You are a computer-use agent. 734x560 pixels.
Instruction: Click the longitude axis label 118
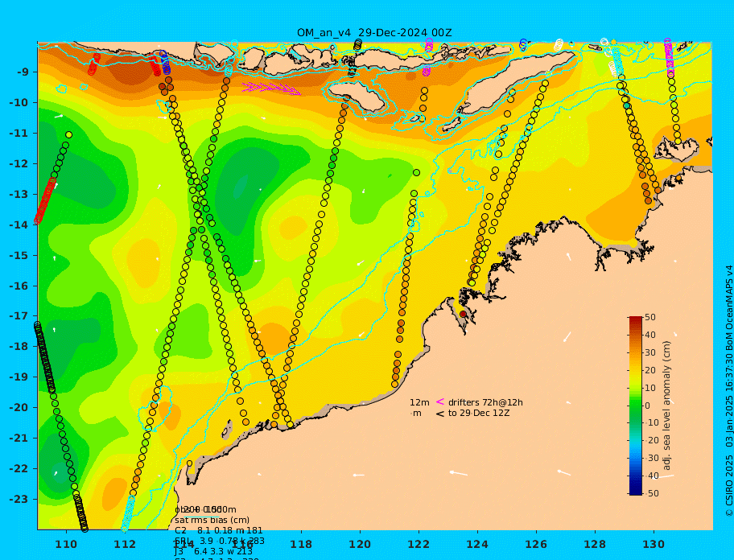point(301,544)
